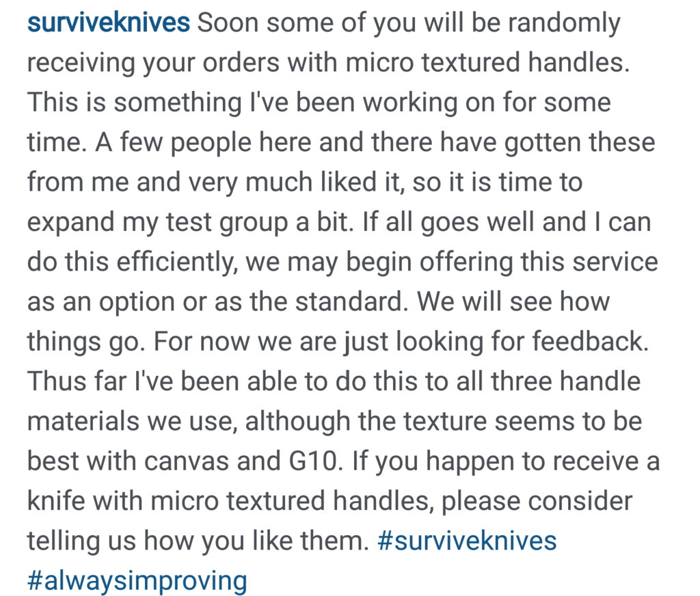Click the phrase 'begin offering this service'

[502, 262]
